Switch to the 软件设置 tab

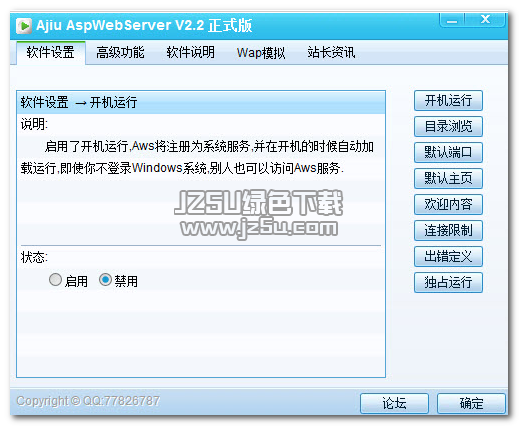pyautogui.click(x=51, y=53)
